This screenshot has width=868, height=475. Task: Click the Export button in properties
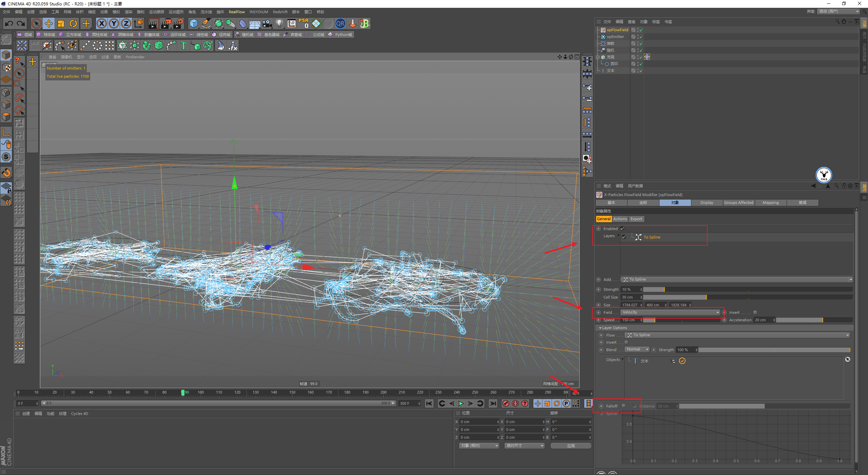tap(635, 219)
